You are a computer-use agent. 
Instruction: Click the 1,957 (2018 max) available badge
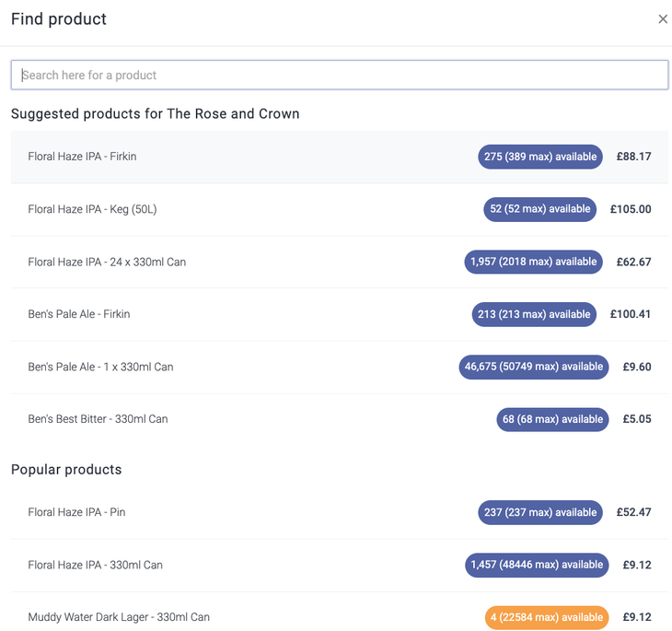pyautogui.click(x=533, y=262)
